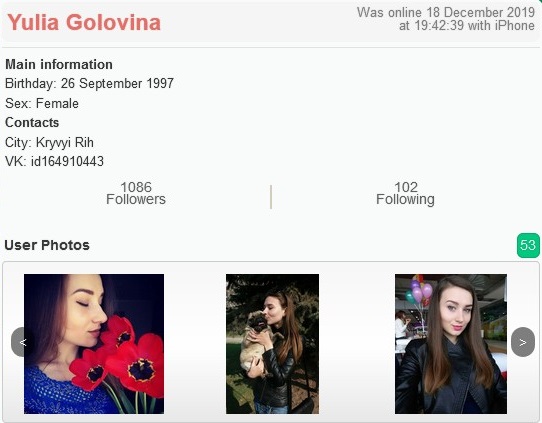Viewport: 542px width, 423px height.
Task: Click the divider between Followers and Following
Action: tap(271, 197)
